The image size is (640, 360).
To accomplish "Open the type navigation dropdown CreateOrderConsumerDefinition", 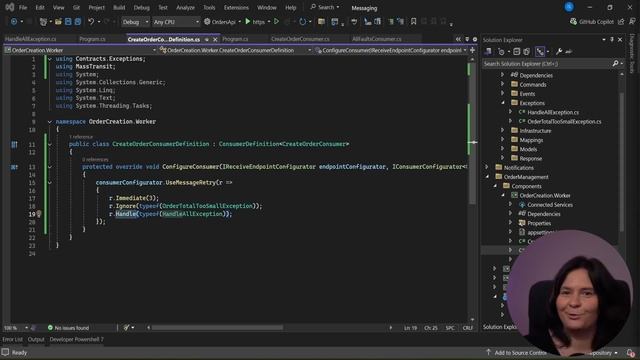I will tap(236, 50).
